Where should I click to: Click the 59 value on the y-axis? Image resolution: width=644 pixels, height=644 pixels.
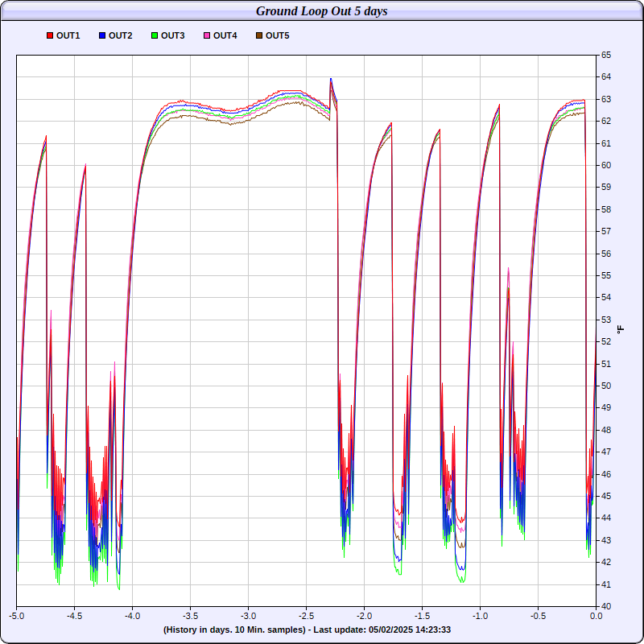[606, 188]
